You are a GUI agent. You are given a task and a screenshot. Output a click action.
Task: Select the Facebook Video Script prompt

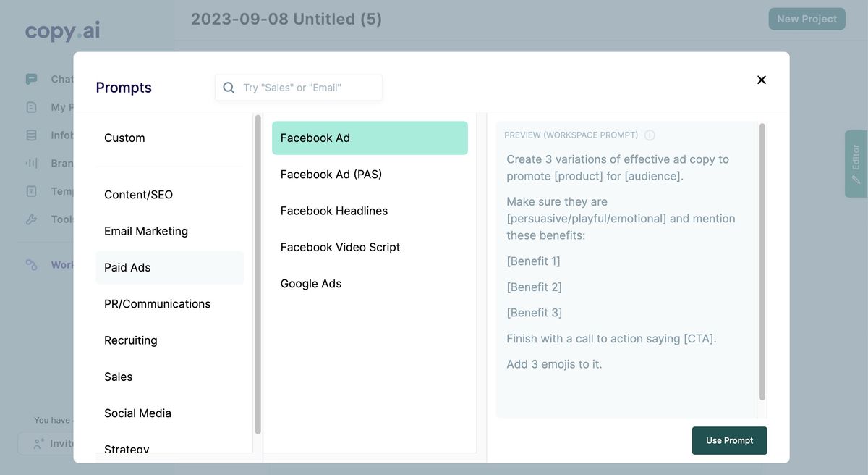point(340,247)
